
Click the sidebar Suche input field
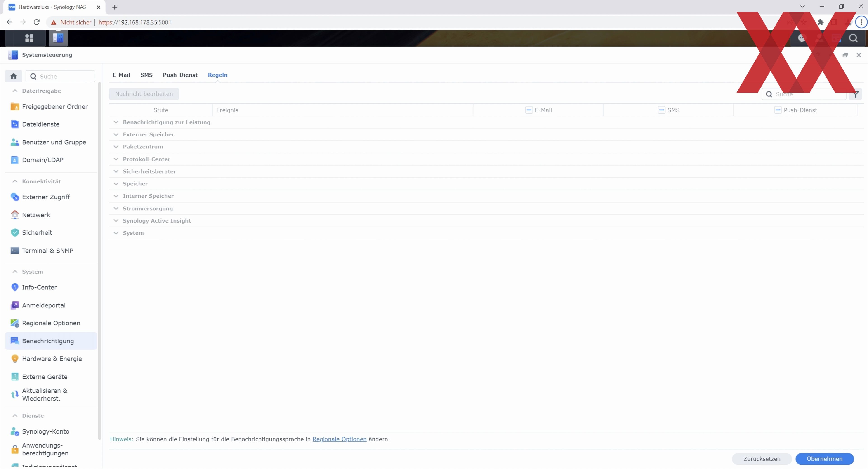[x=60, y=76]
